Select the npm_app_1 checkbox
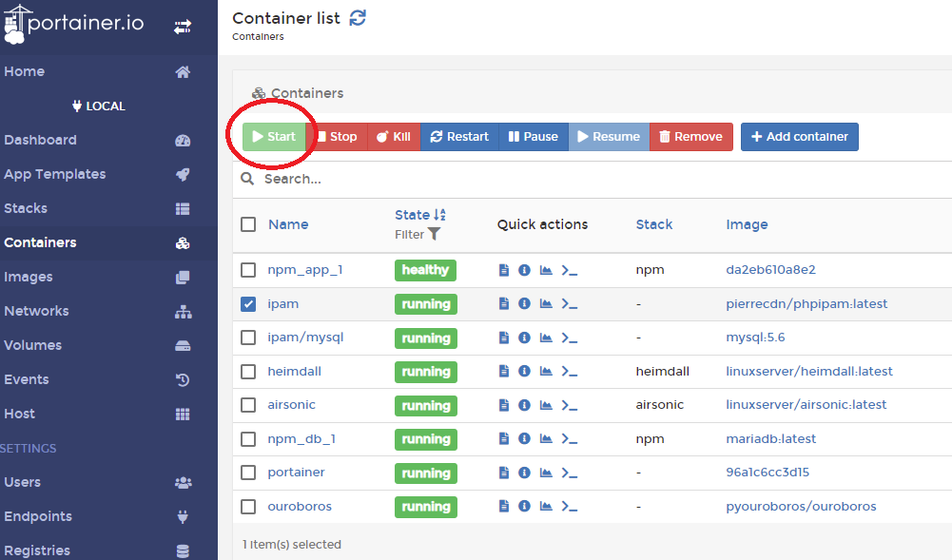The height and width of the screenshot is (560, 952). (248, 270)
